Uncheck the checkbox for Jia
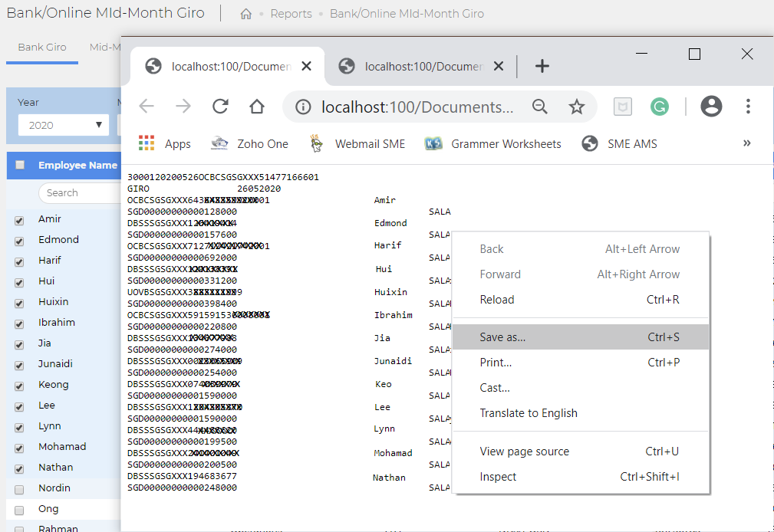 [19, 345]
